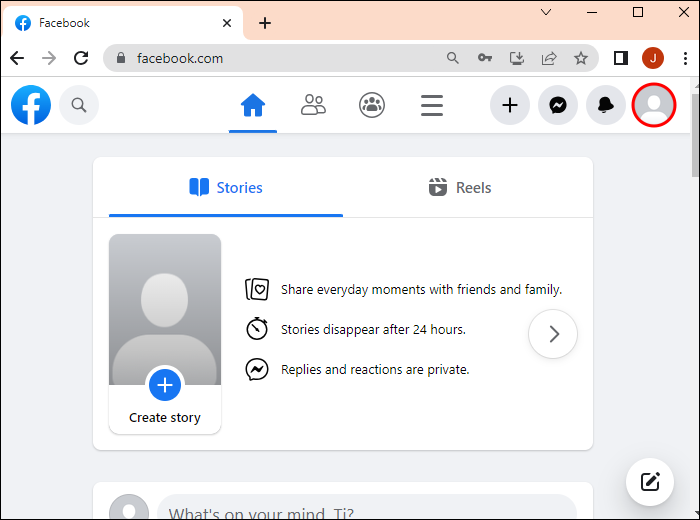Bookmark this page with the star icon
This screenshot has height=520, width=700.
pos(581,58)
